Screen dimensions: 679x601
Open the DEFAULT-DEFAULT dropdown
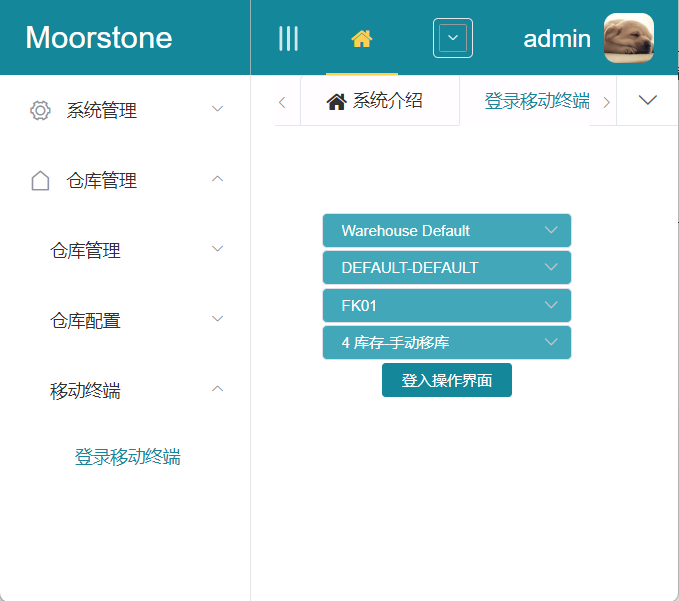pyautogui.click(x=446, y=268)
